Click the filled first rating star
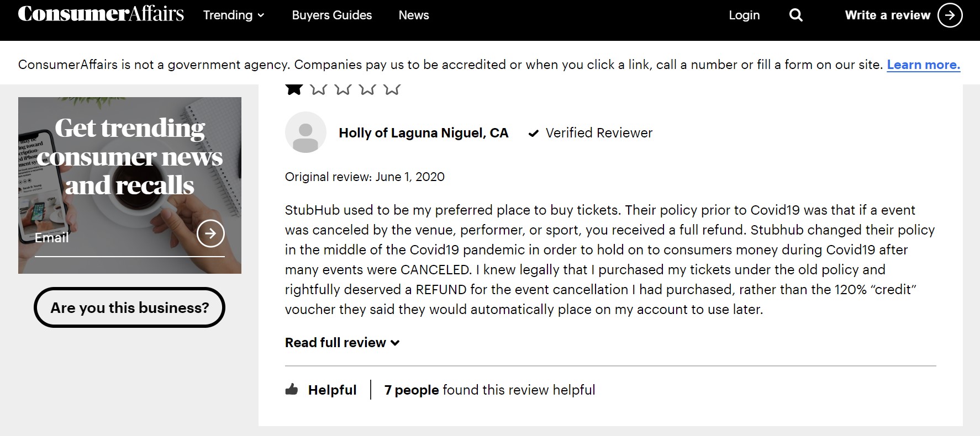Image resolution: width=980 pixels, height=436 pixels. (x=294, y=89)
